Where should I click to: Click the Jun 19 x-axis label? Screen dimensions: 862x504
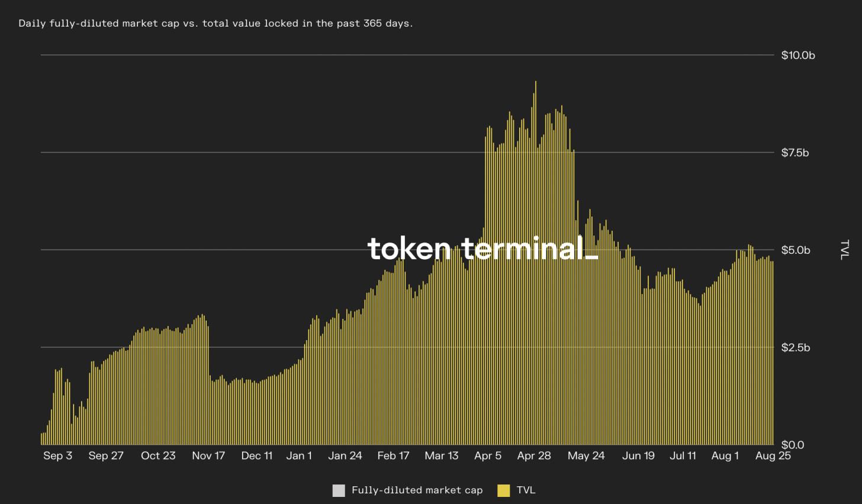tap(638, 456)
